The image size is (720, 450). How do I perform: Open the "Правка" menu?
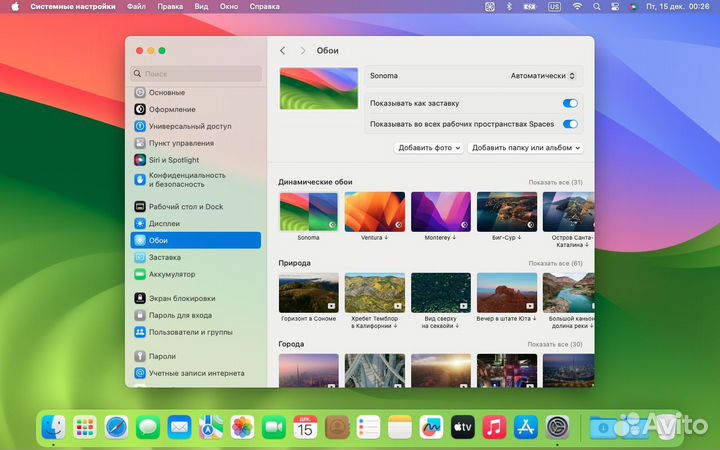[x=170, y=6]
